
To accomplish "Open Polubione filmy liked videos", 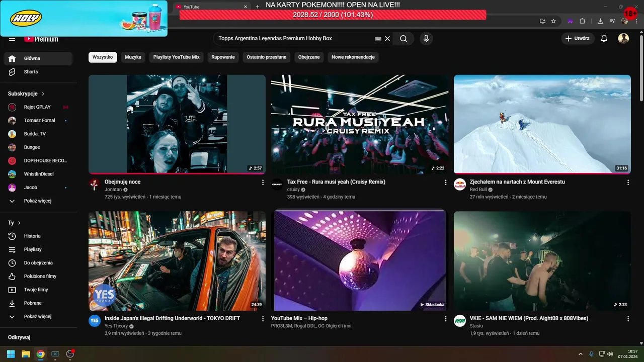I will tap(39, 276).
